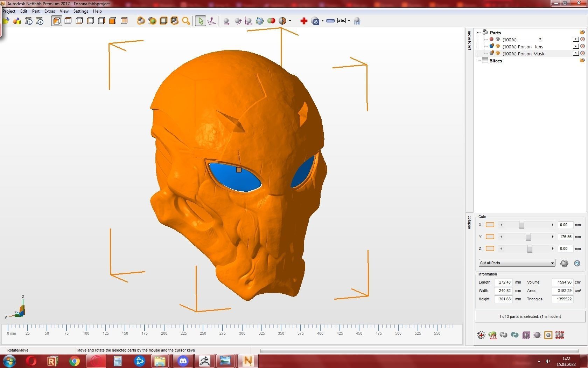Open the Edit menu
This screenshot has height=368, width=588.
tap(24, 11)
